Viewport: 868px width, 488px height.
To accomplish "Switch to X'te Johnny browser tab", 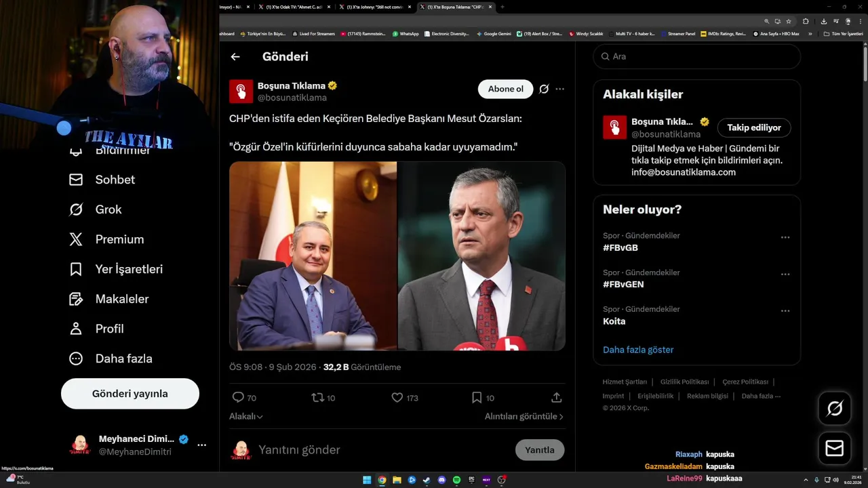I will (375, 7).
